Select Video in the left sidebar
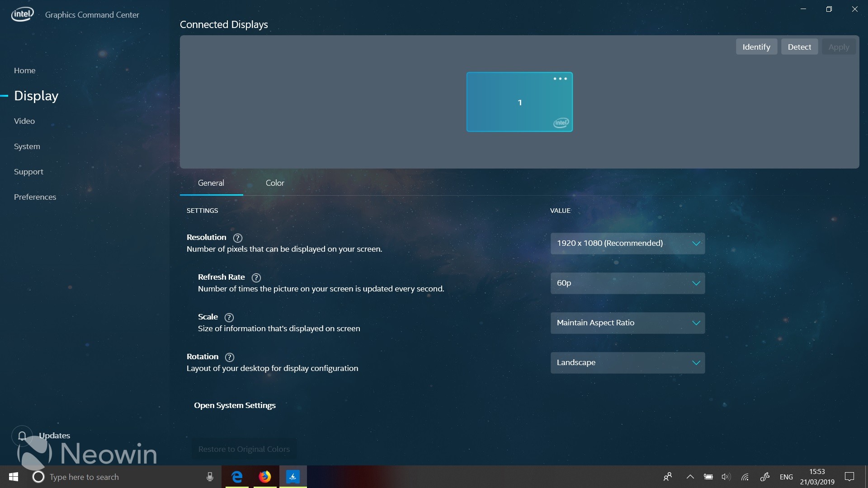 24,121
